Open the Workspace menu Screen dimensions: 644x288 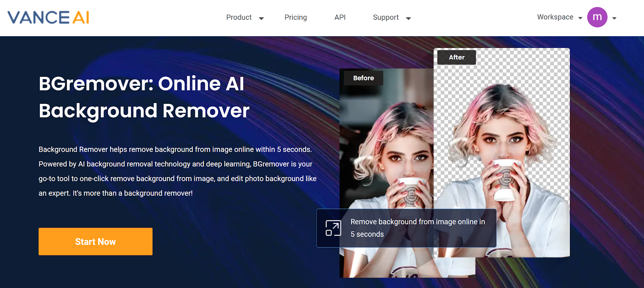(x=555, y=17)
